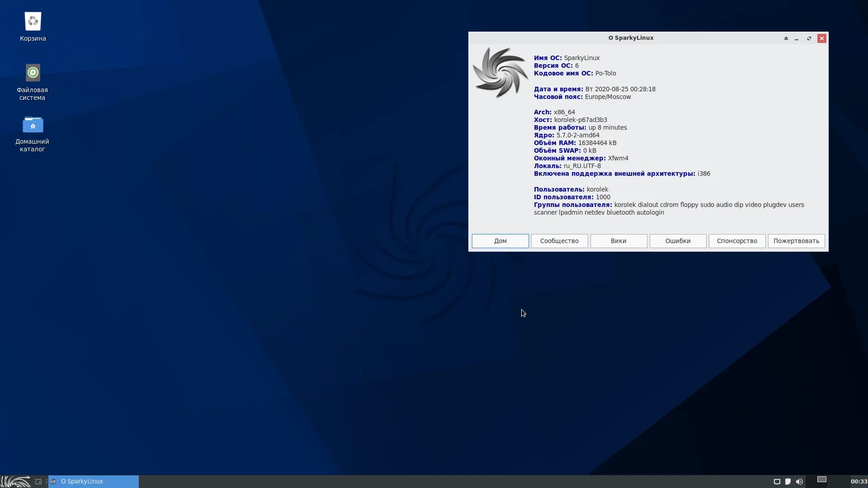The image size is (868, 488).
Task: Click the network tray icon
Action: pyautogui.click(x=777, y=482)
